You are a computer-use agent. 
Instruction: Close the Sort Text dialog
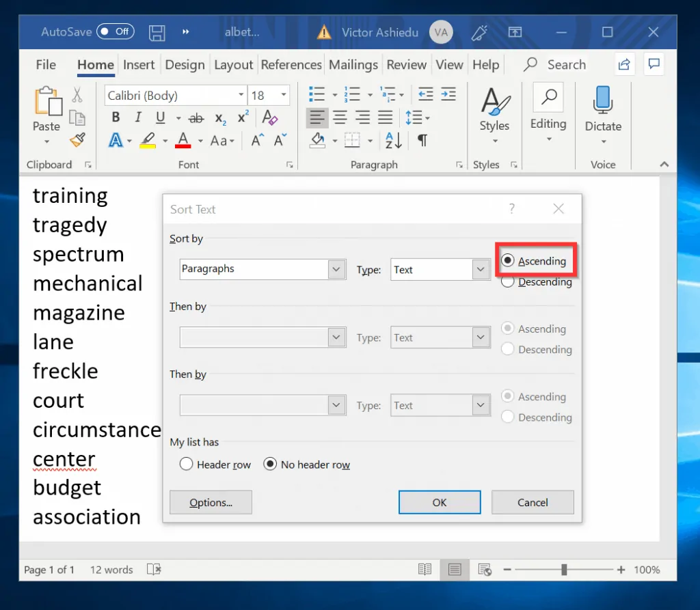[558, 208]
